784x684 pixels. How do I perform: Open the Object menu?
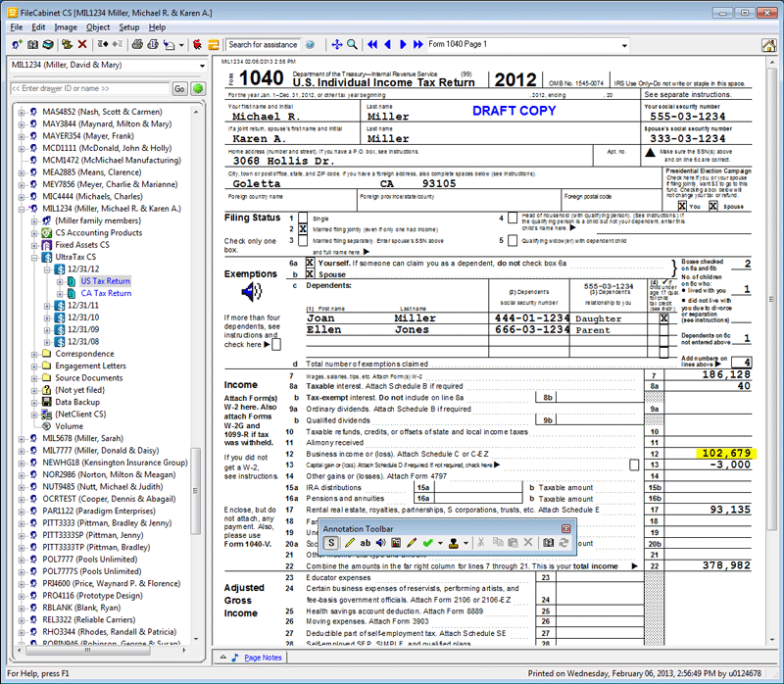(x=98, y=27)
